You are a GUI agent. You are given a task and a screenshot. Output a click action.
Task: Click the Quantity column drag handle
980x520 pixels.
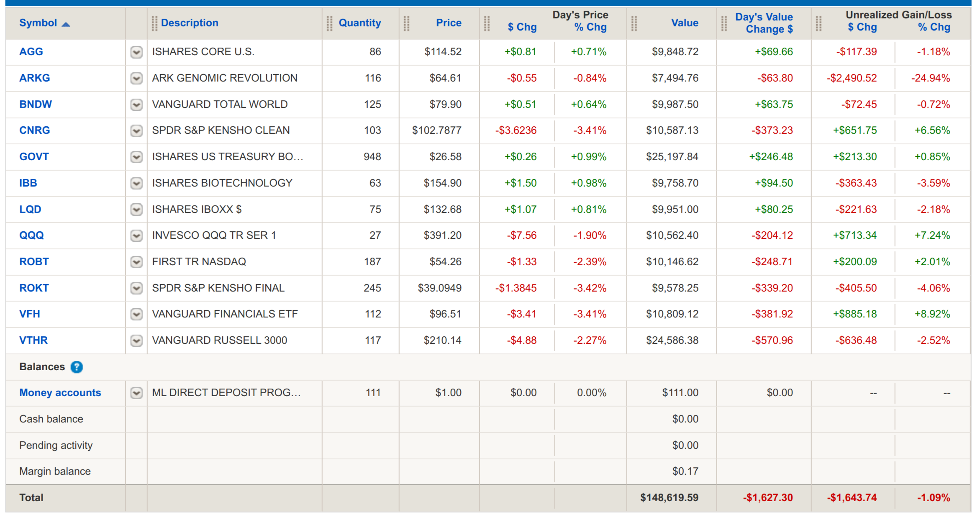[x=329, y=23]
